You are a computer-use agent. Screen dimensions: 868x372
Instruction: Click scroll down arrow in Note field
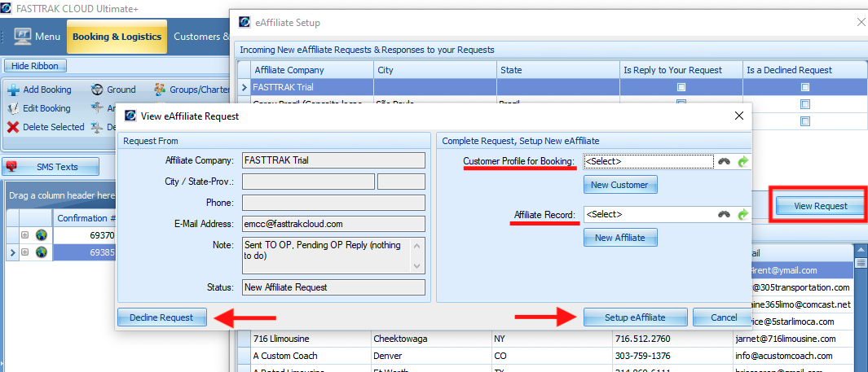(418, 266)
